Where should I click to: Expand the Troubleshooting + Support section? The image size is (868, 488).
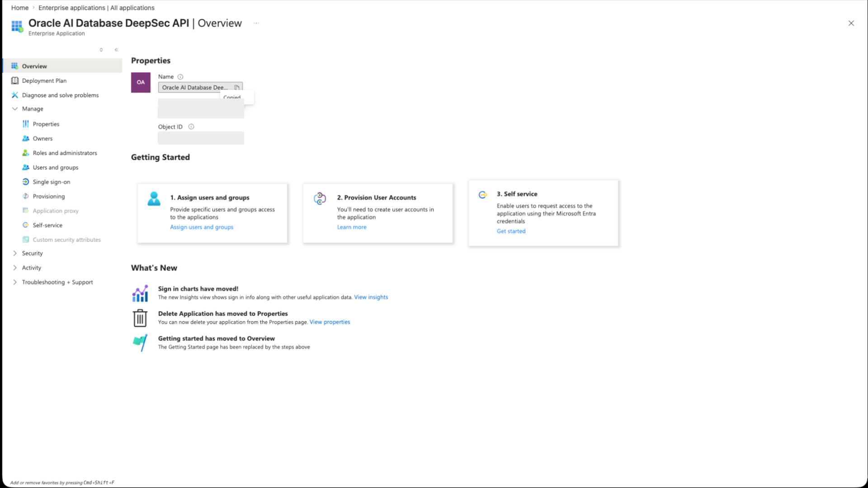point(15,282)
